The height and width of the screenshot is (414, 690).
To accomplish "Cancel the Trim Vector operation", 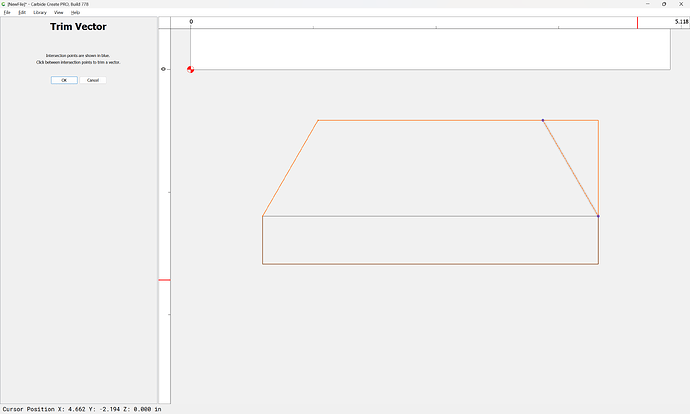I will tap(93, 80).
